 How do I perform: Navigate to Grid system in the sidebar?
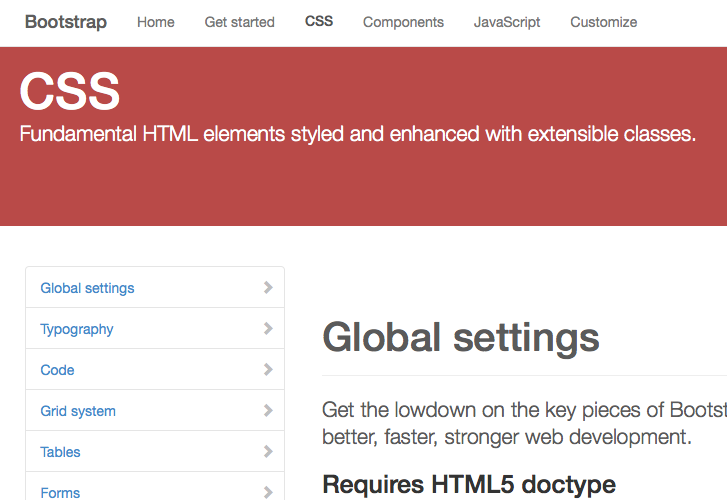tap(78, 411)
